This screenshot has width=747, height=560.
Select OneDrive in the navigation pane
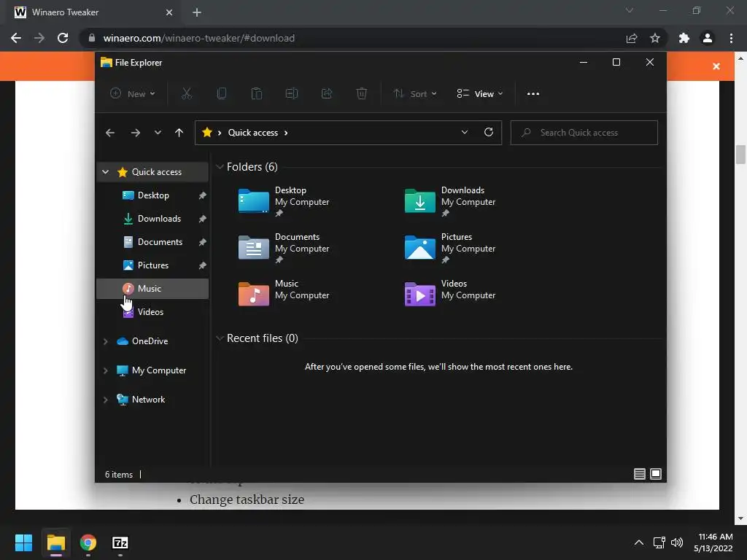[150, 341]
